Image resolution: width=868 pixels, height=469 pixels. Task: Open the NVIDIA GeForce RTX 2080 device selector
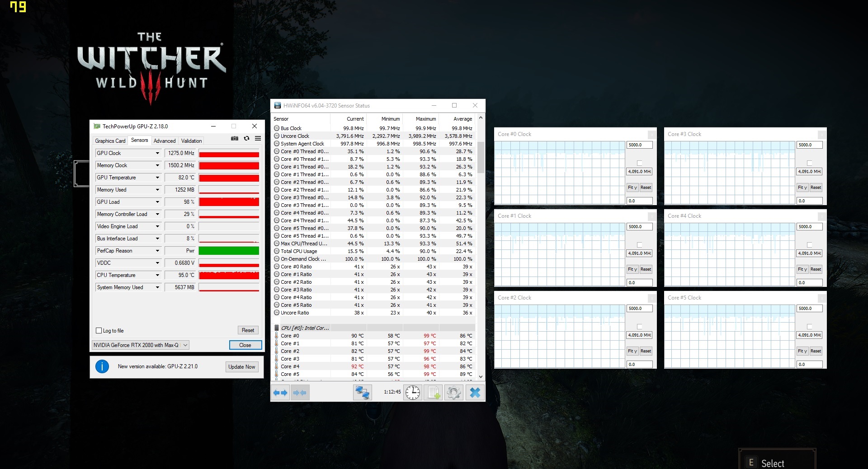click(x=140, y=345)
